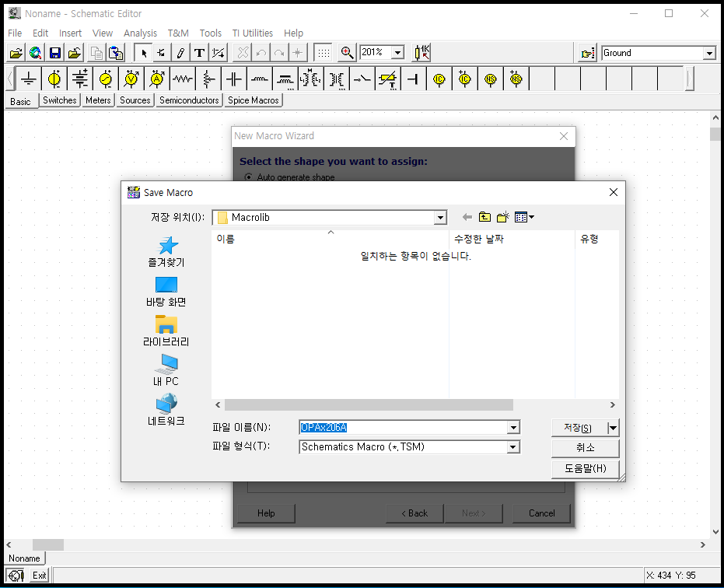Insert a Potentiometer component
The image size is (724, 588).
[x=208, y=79]
